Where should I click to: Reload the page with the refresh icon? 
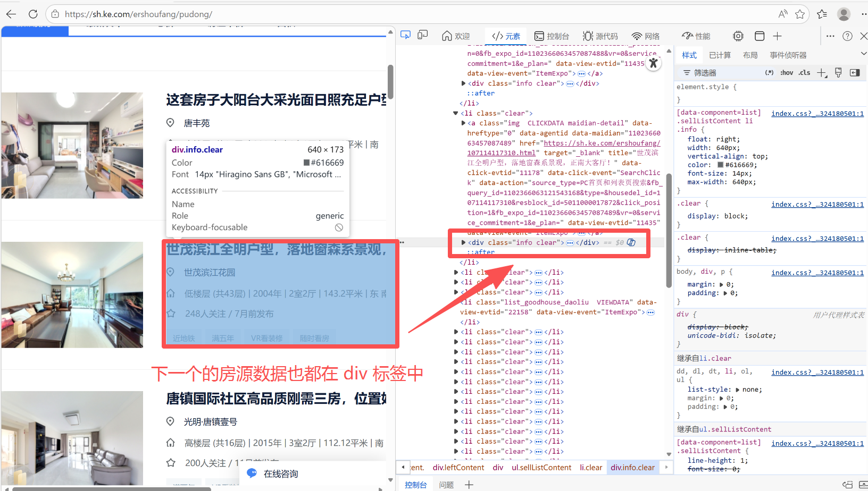coord(33,14)
